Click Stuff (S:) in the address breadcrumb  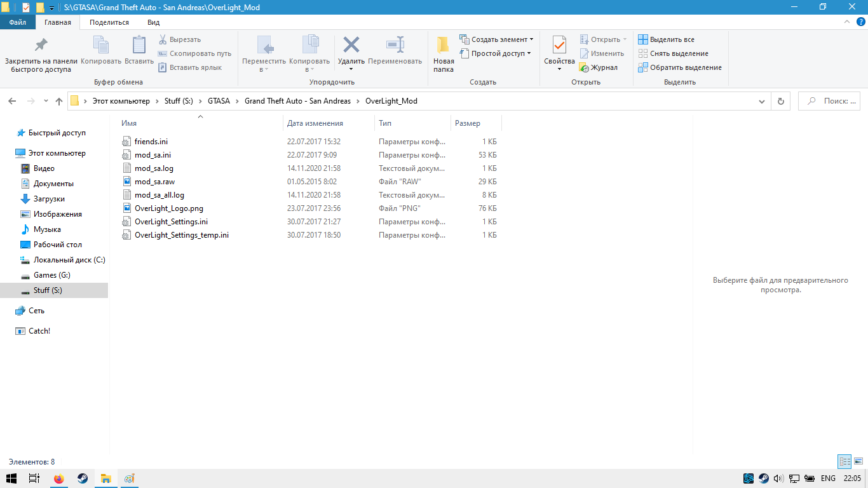(179, 101)
